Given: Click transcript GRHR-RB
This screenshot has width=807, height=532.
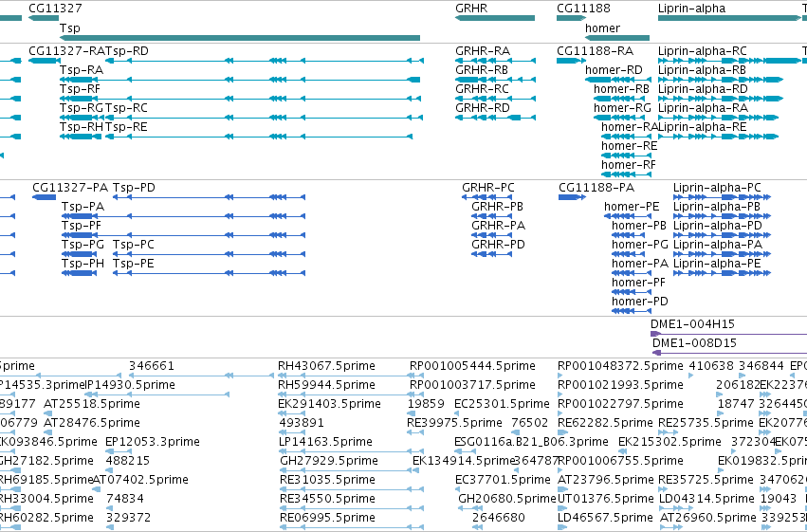Looking at the screenshot, I should [481, 70].
